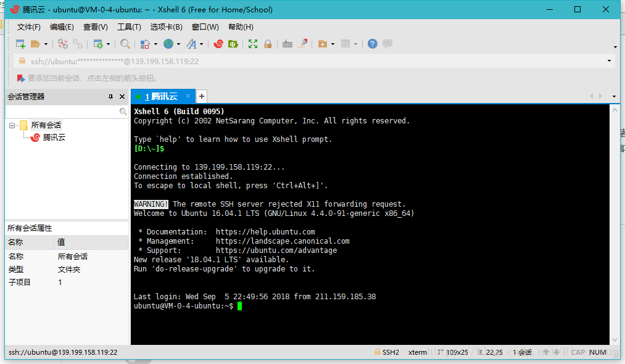Add a new tab with plus button
The image size is (625, 364).
click(x=202, y=96)
